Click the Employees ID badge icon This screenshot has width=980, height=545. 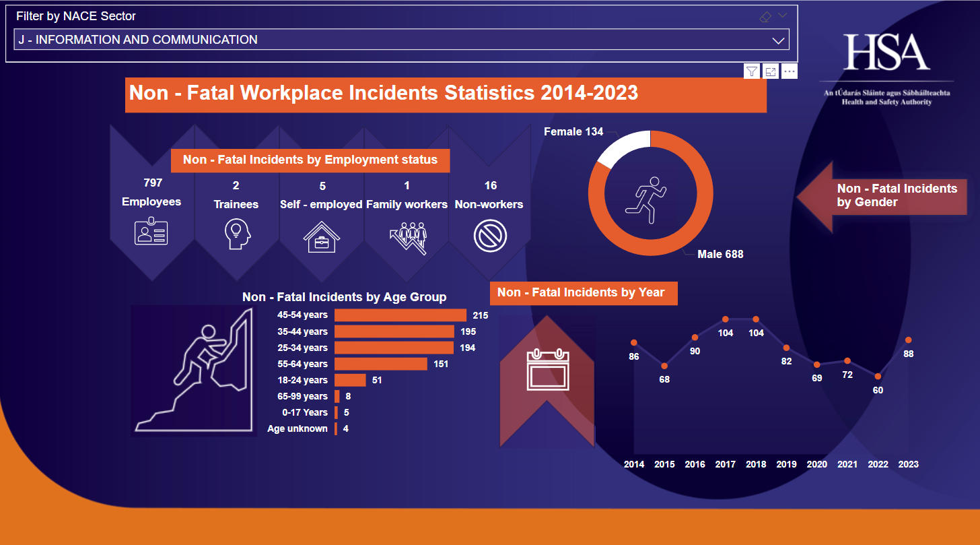[151, 232]
